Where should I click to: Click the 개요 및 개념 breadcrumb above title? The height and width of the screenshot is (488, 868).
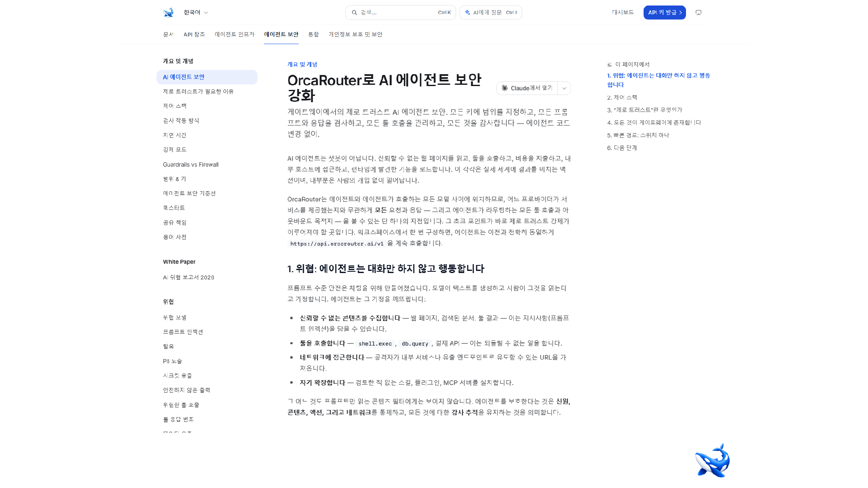tap(302, 64)
